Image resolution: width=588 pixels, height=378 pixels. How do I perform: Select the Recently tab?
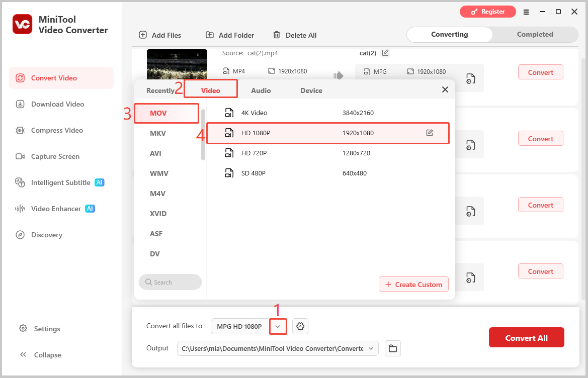tap(160, 90)
